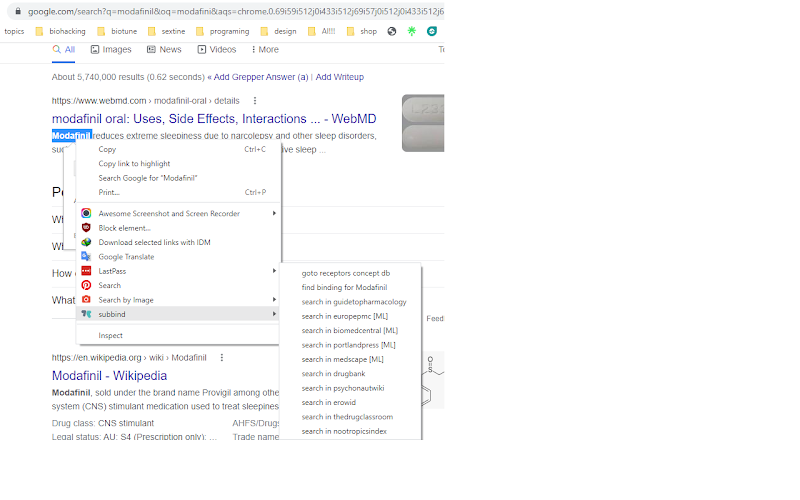This screenshot has height=500, width=800.
Task: Expand Awesome Screenshot submenu arrow
Action: [274, 213]
